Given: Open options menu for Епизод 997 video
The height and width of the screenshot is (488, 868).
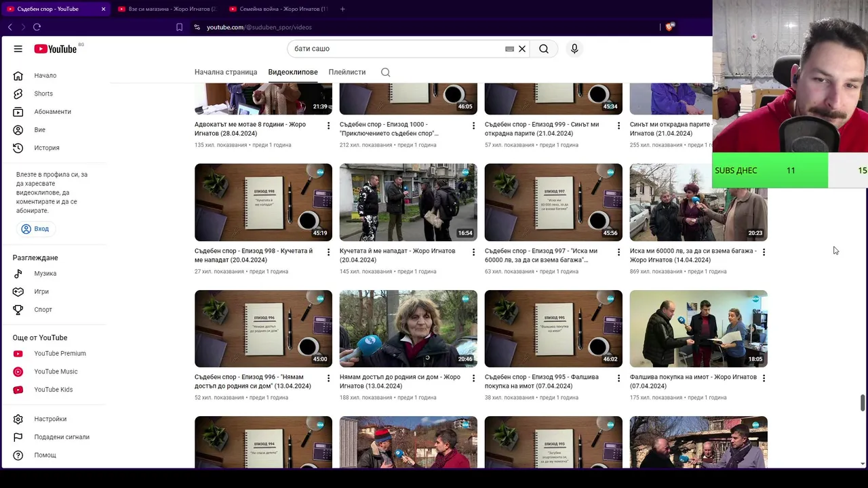Looking at the screenshot, I should (x=618, y=252).
